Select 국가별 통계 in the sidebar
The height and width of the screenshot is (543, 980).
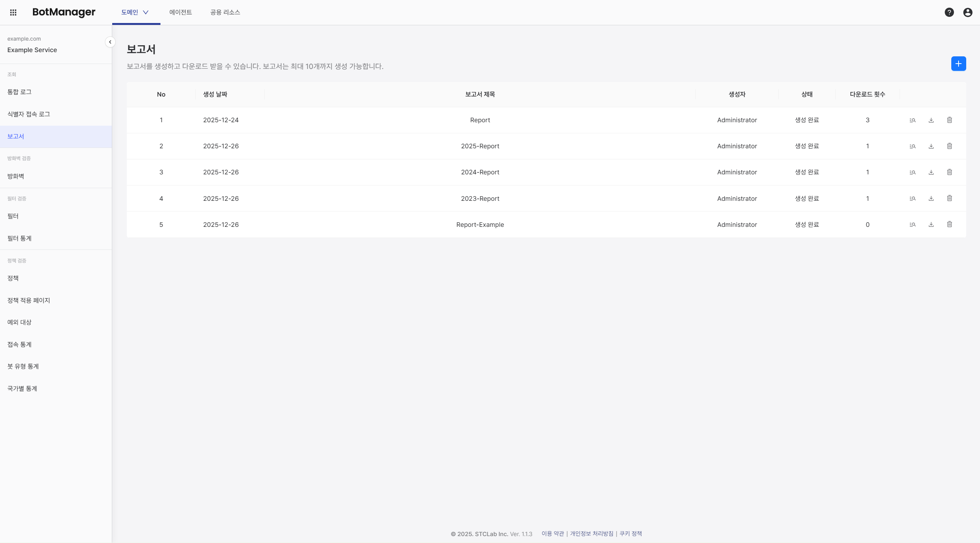click(x=22, y=389)
